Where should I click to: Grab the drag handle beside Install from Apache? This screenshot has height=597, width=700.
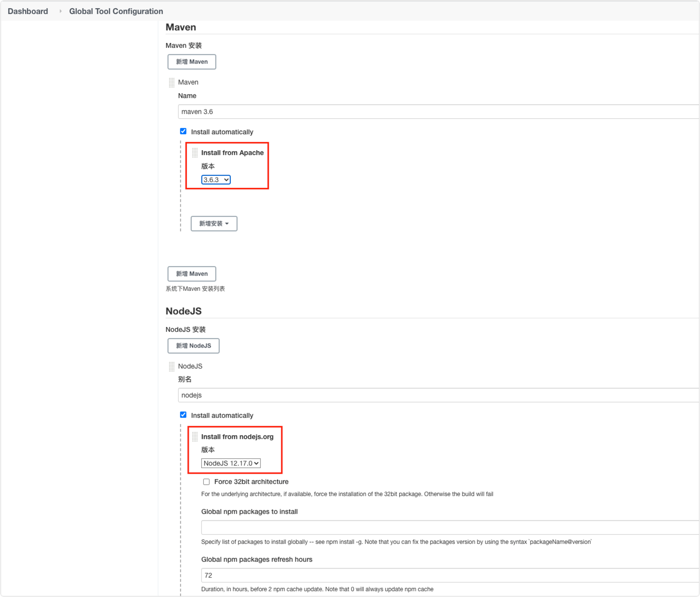tap(195, 153)
